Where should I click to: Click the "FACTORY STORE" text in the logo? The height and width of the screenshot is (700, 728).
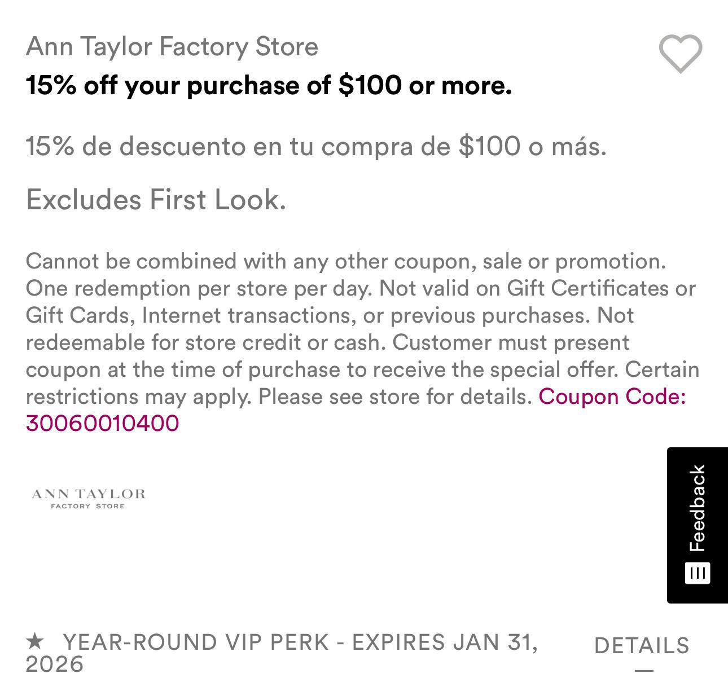point(88,506)
